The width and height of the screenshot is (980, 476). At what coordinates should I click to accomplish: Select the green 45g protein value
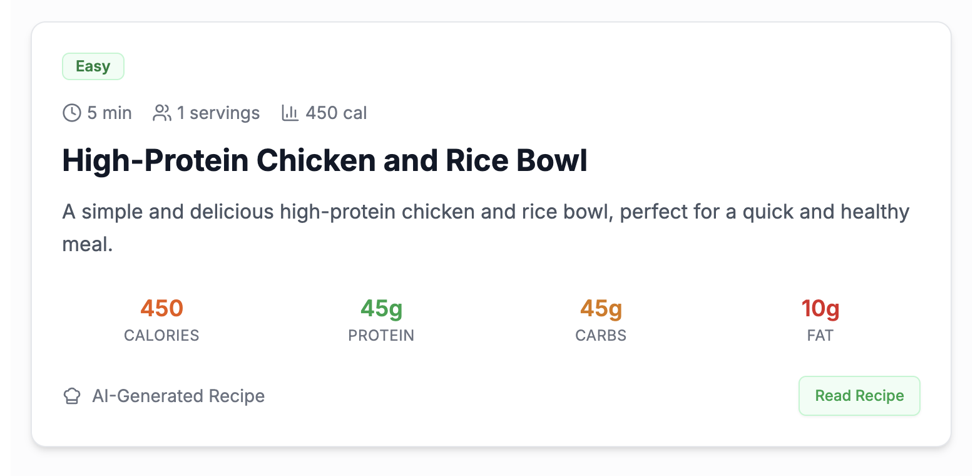point(381,308)
